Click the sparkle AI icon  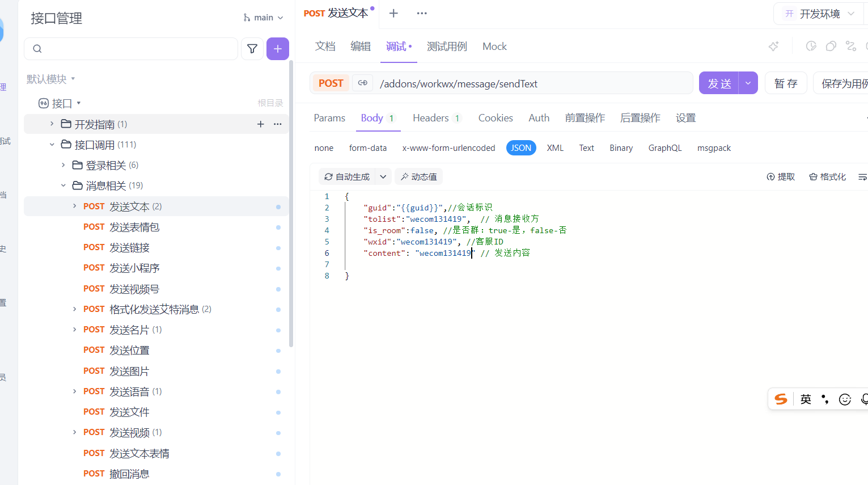[773, 47]
